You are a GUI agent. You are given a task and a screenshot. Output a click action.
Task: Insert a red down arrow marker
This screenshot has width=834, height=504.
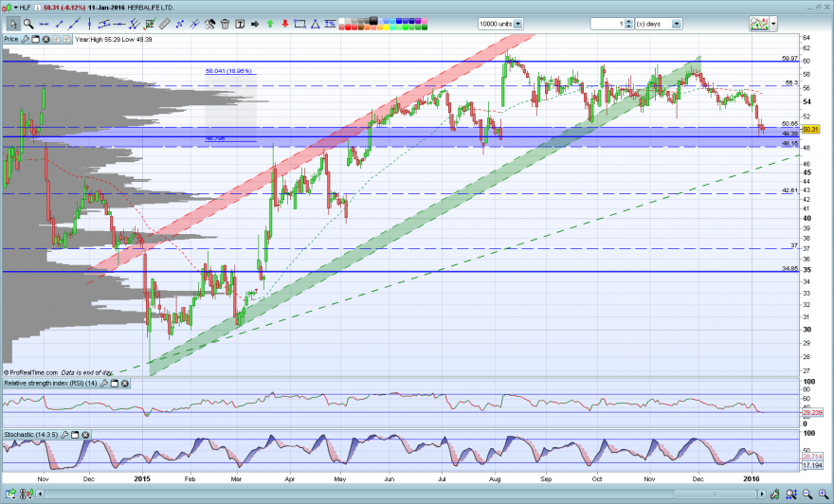[285, 24]
